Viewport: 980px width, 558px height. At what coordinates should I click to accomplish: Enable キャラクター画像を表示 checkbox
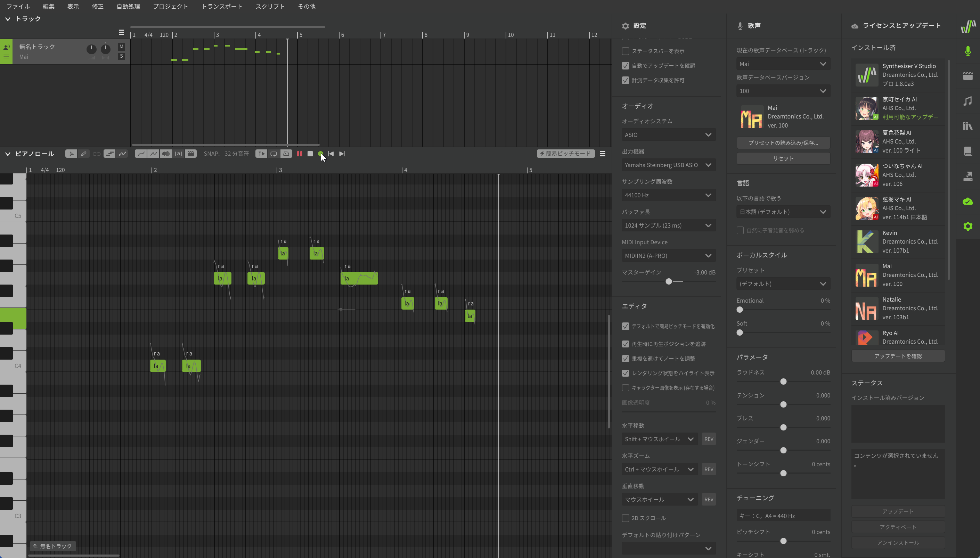tap(626, 387)
